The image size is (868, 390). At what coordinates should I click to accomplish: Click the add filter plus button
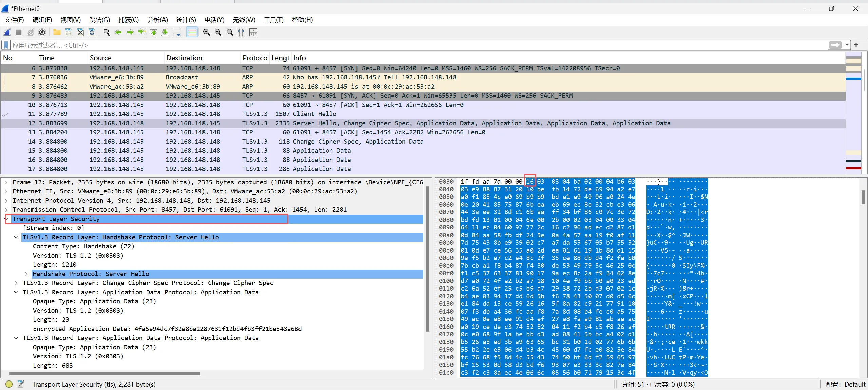(856, 45)
